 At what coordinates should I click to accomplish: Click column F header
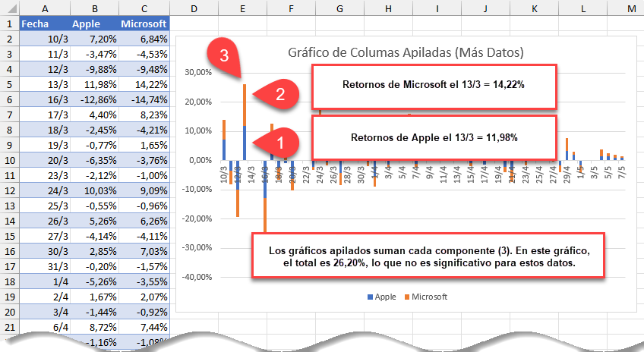(291, 8)
